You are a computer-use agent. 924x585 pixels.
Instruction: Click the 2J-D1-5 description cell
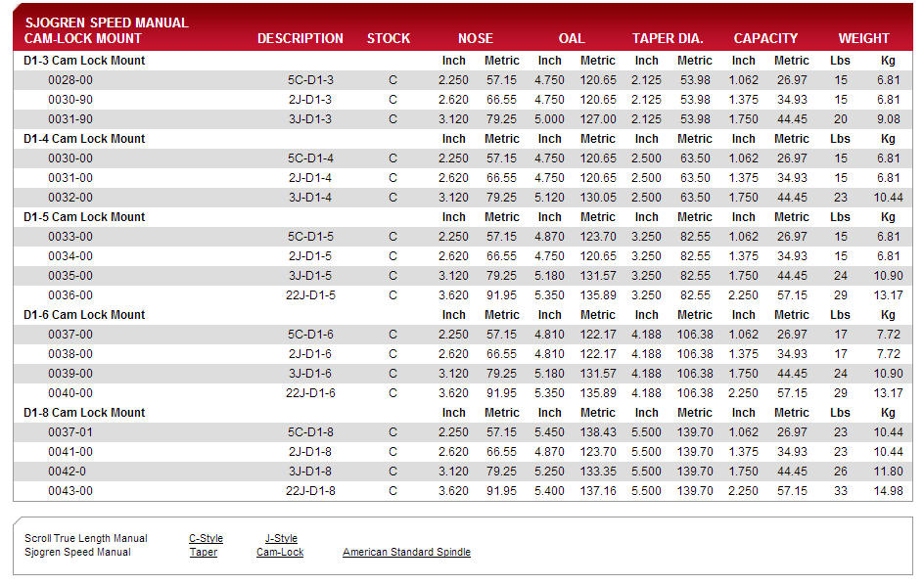point(310,256)
